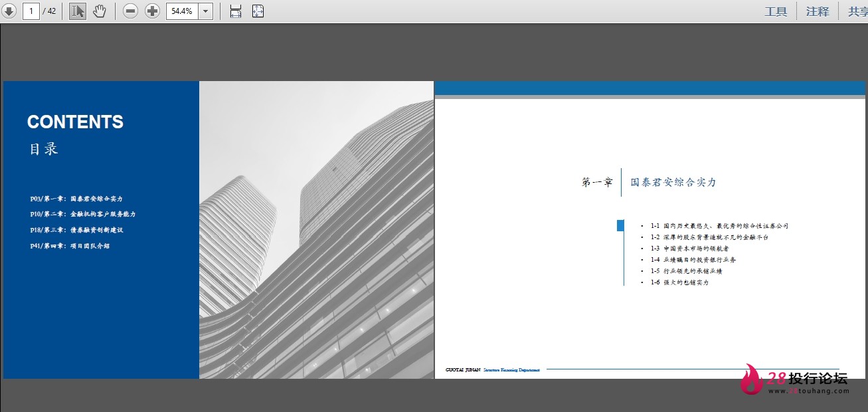Click item 1-6 强大的包销实力

point(679,282)
